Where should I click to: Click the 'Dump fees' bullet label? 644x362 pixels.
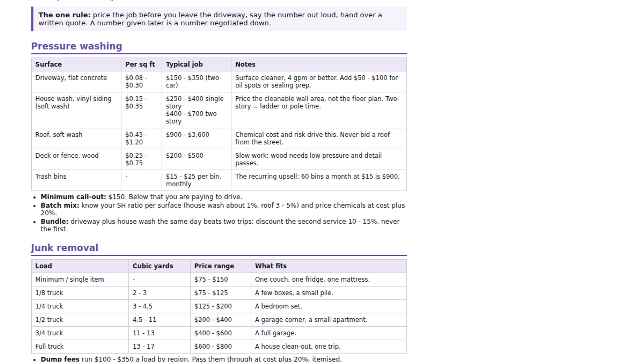point(60,359)
